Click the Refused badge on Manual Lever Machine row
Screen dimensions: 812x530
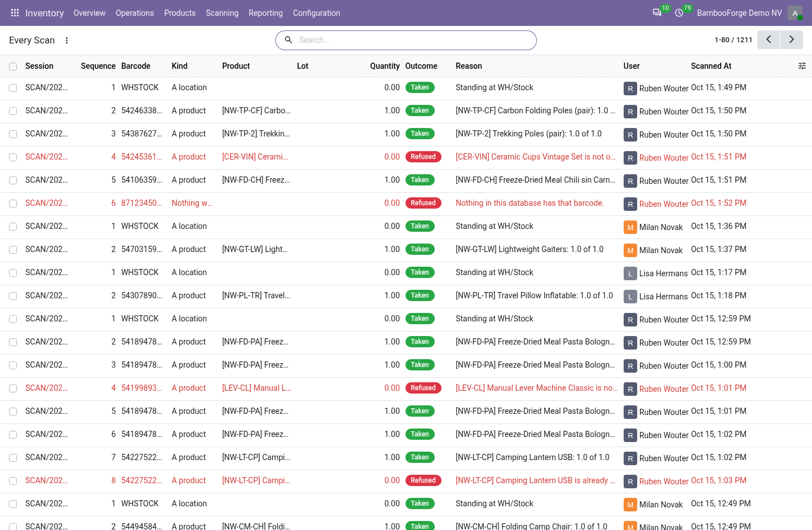(423, 388)
